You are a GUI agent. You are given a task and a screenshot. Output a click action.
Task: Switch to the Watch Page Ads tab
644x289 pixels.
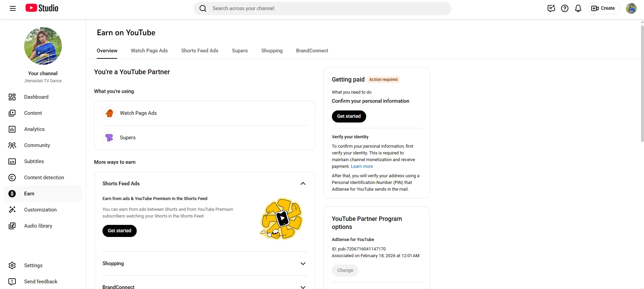[149, 51]
